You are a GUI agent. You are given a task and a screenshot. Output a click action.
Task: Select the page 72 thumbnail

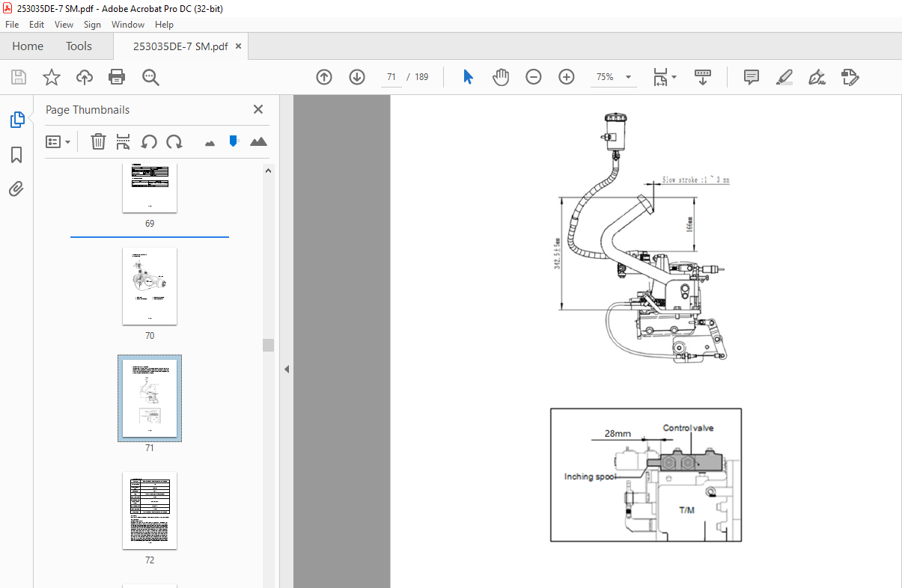pos(150,510)
